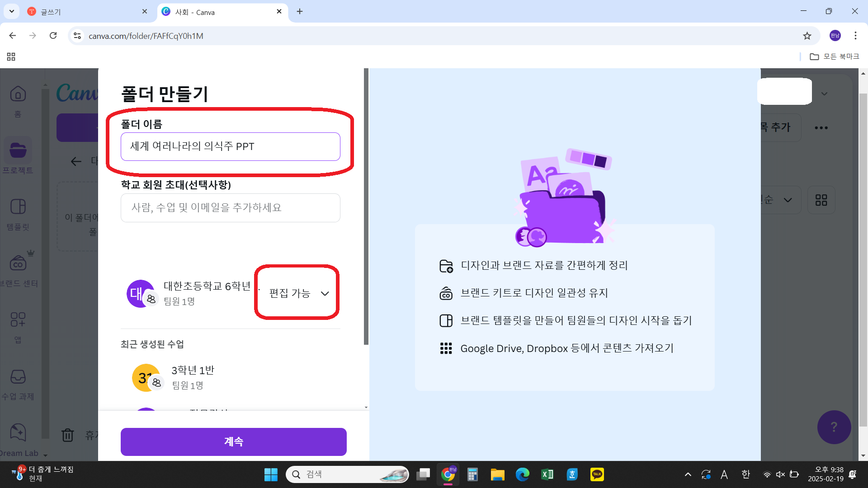Click the muted volume icon in tray

(780, 474)
